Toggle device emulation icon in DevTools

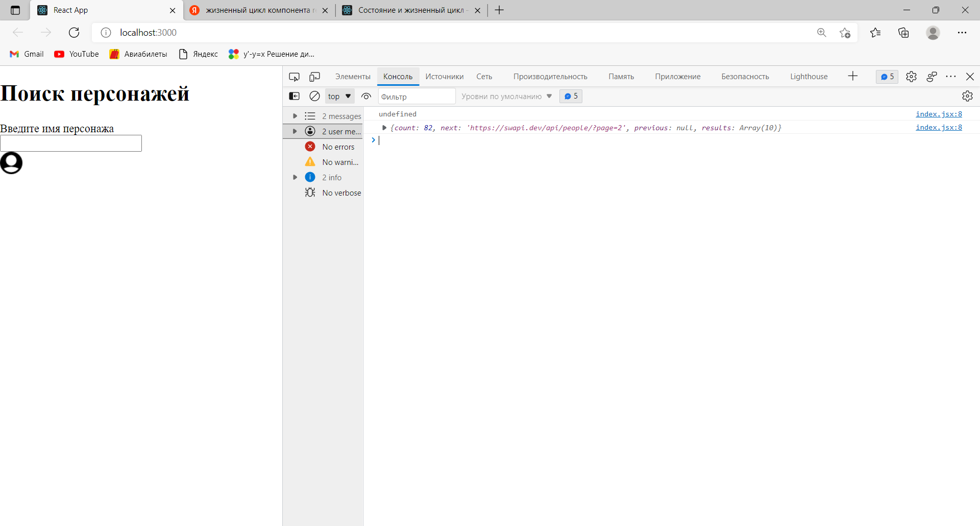coord(314,77)
